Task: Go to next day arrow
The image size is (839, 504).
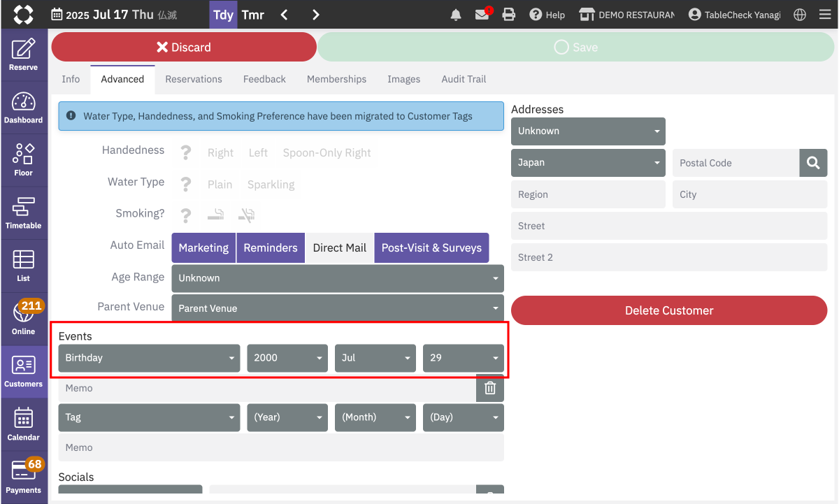Action: (x=316, y=15)
